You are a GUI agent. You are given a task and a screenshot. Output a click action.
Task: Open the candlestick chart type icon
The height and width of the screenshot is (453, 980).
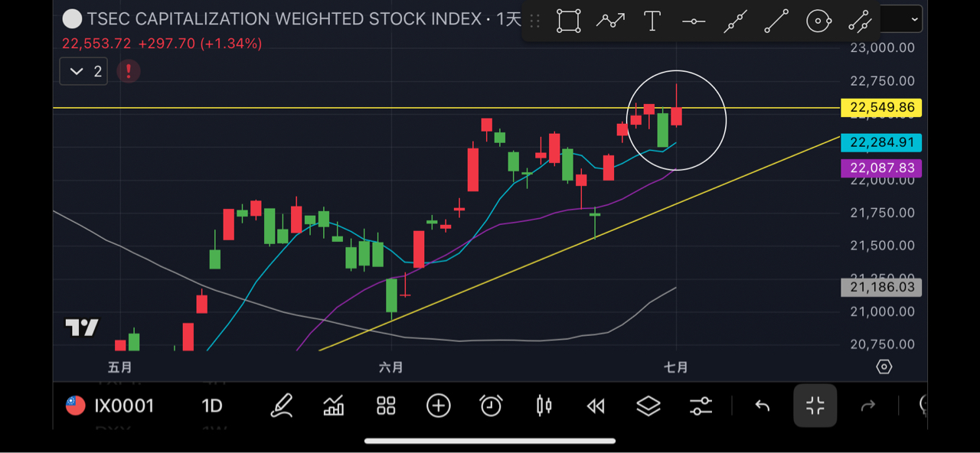[x=544, y=406]
